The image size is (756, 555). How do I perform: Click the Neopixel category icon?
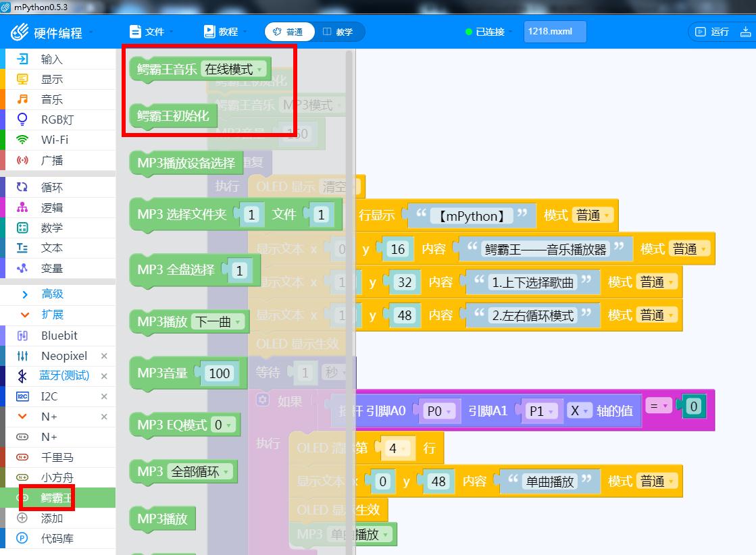[22, 356]
